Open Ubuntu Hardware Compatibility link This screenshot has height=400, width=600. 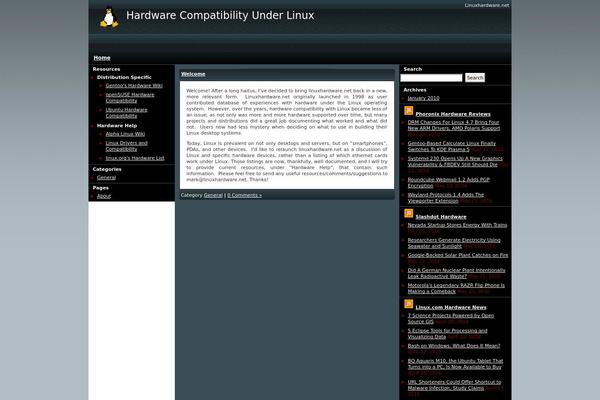tap(126, 113)
